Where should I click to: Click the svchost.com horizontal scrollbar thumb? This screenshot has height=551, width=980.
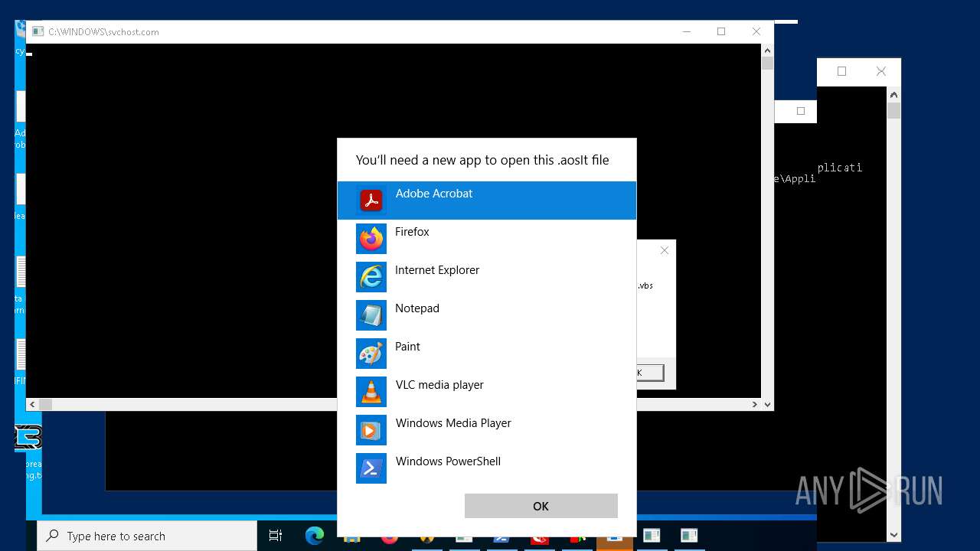[x=45, y=404]
